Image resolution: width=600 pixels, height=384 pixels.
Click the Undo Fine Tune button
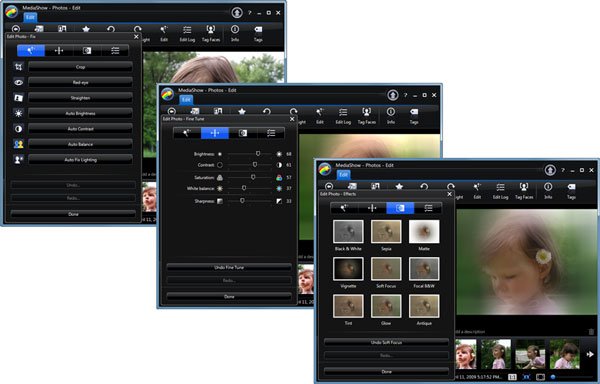coord(229,267)
